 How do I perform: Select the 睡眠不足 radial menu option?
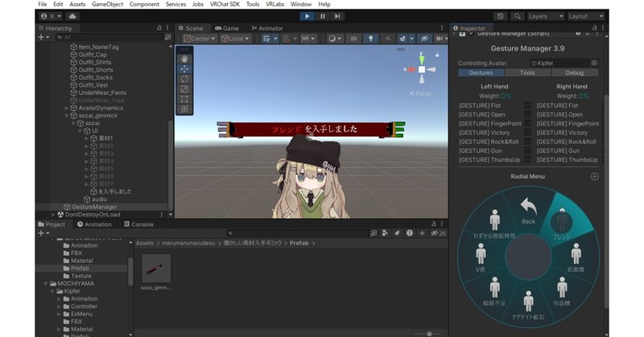click(494, 291)
